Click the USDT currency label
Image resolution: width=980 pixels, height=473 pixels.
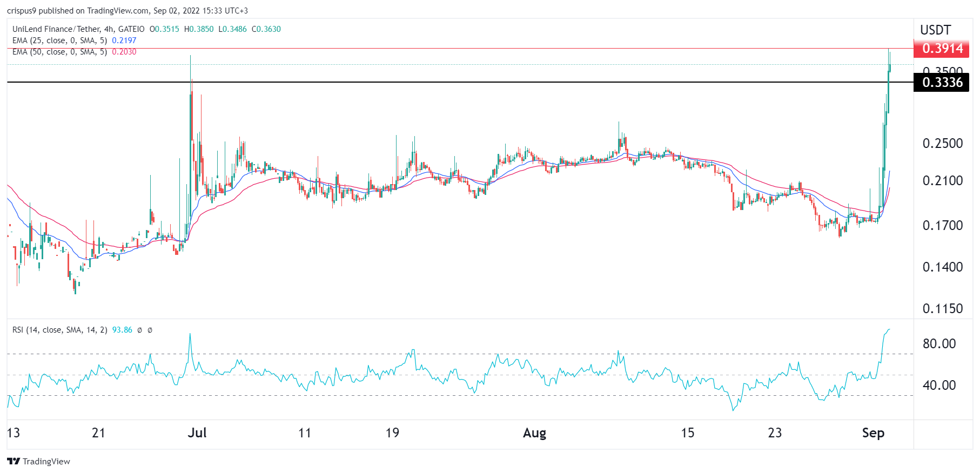point(936,30)
